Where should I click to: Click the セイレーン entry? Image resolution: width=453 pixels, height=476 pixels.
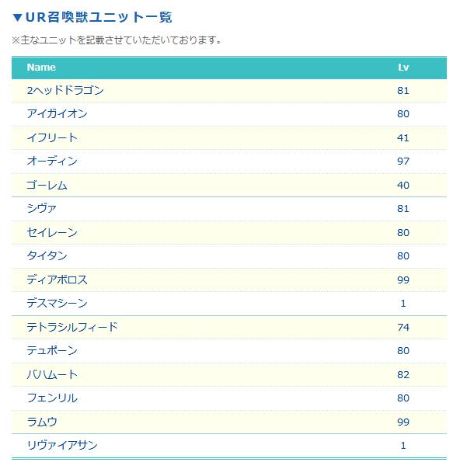coord(52,232)
